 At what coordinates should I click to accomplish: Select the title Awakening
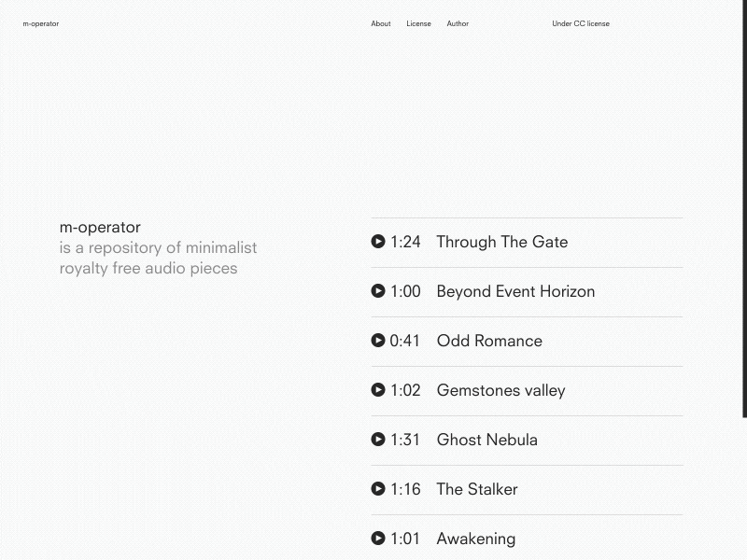coord(475,539)
